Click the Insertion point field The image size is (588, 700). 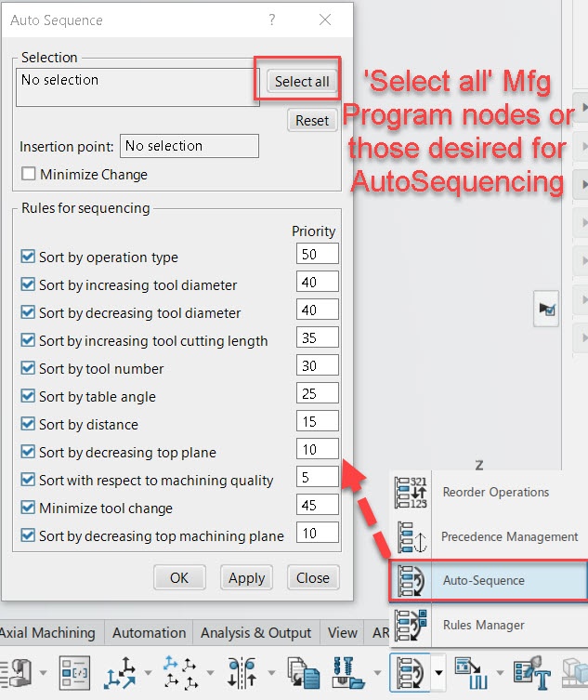189,146
